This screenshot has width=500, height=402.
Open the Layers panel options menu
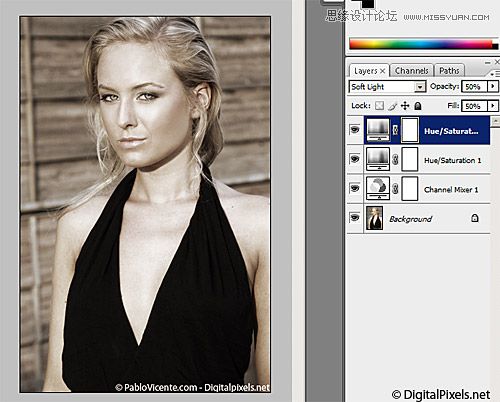pos(495,73)
